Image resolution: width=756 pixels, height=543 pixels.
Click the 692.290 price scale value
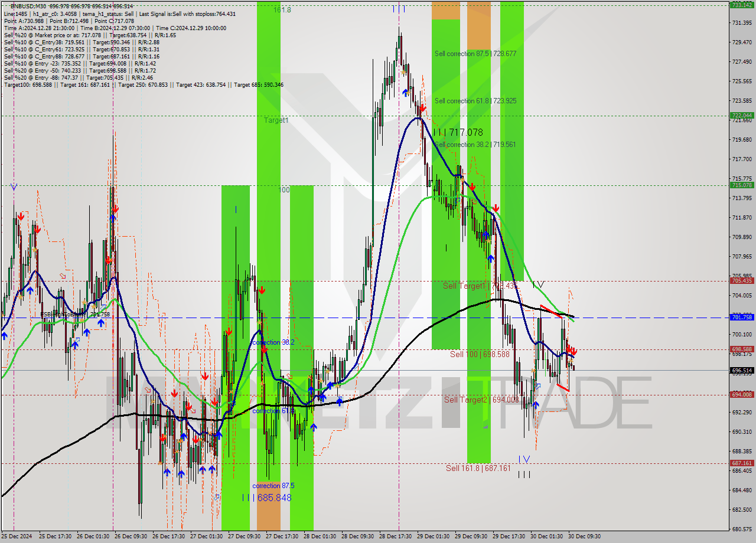[x=742, y=413]
